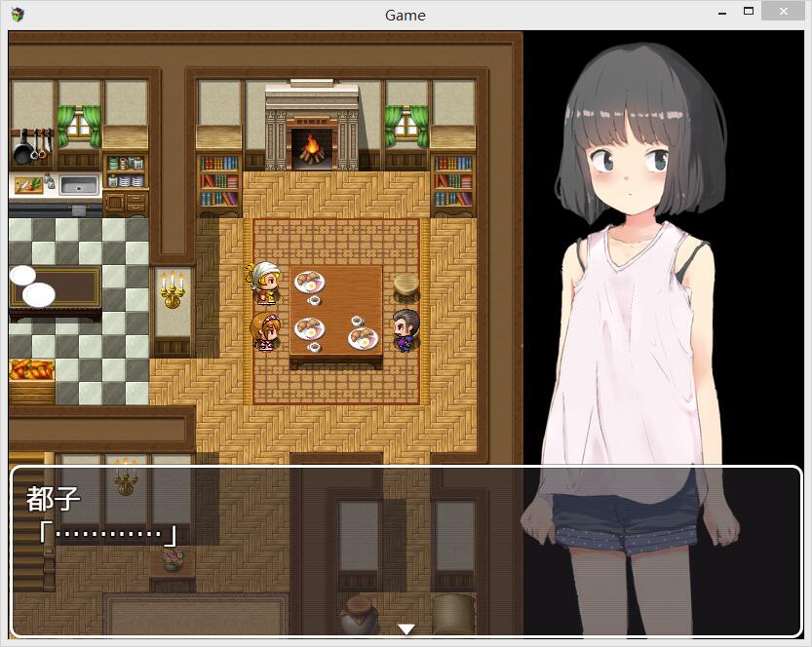This screenshot has height=647, width=812.
Task: Maximize the Game window
Action: click(749, 13)
